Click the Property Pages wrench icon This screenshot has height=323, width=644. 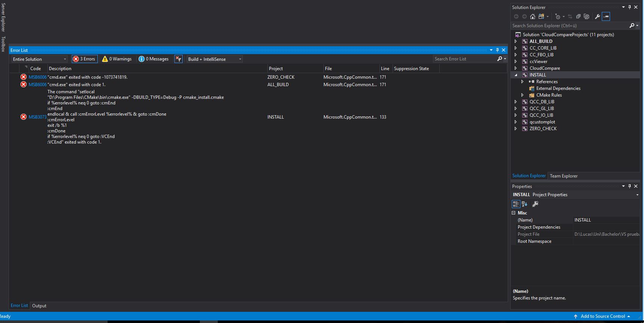tap(535, 204)
